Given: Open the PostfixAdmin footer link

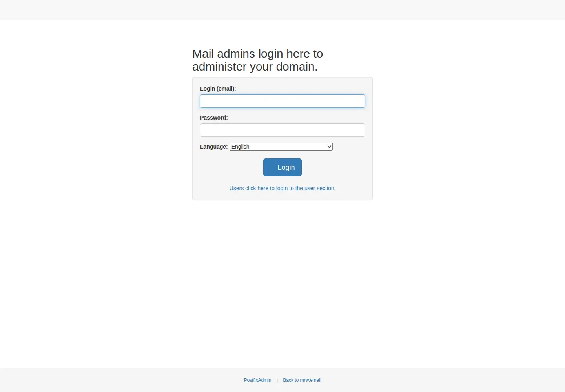Looking at the screenshot, I should [x=257, y=380].
